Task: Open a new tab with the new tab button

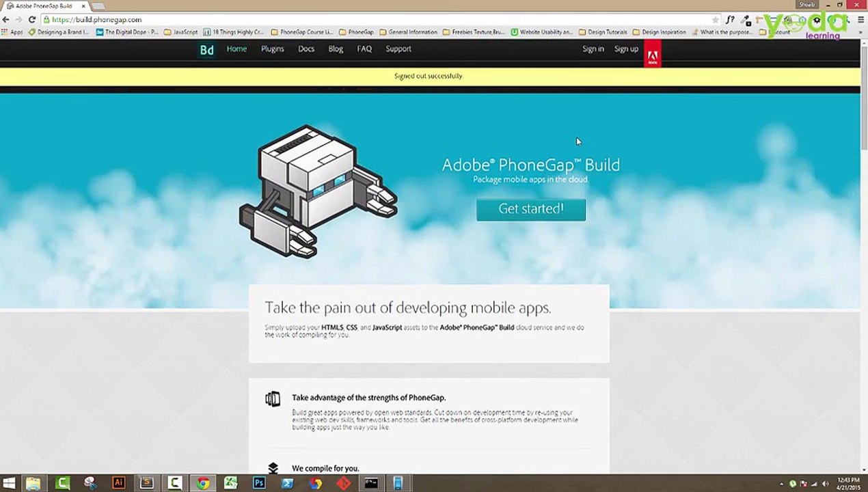Action: coord(99,6)
